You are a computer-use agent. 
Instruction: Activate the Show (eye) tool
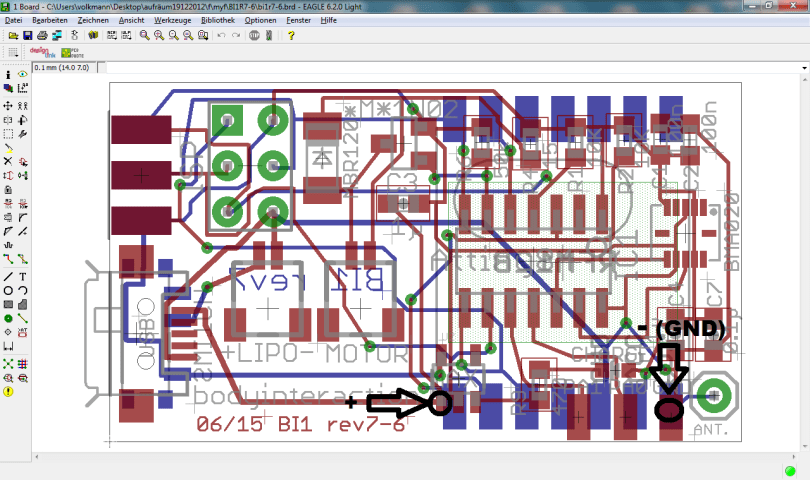[22, 75]
